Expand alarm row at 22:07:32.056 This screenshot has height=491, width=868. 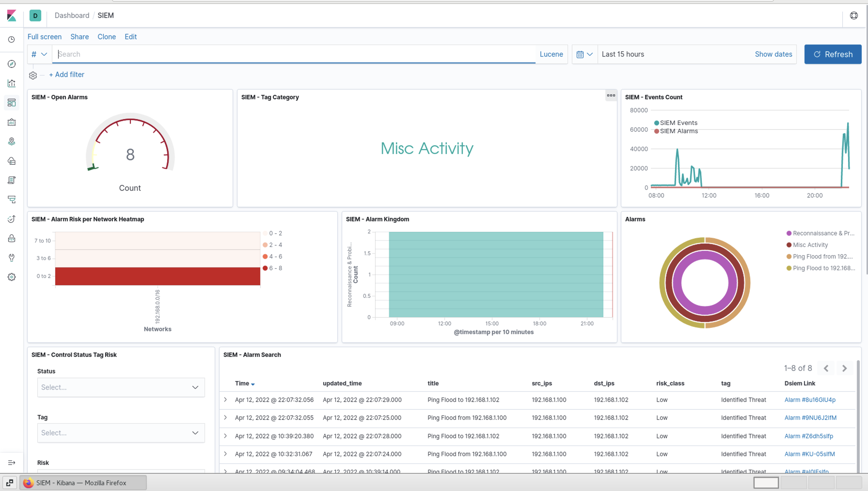point(225,400)
